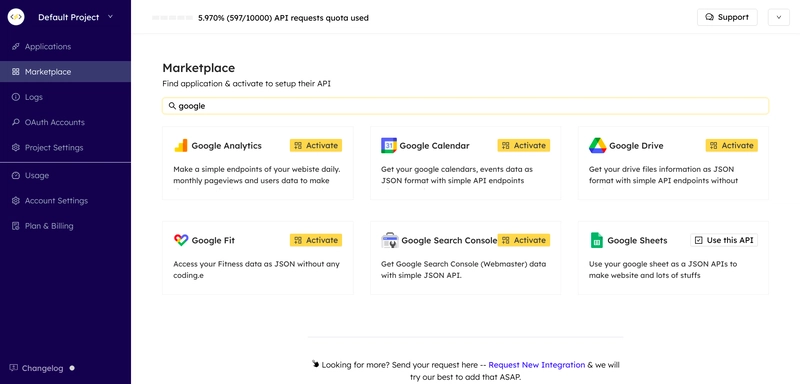The width and height of the screenshot is (800, 384).
Task: Activate the Google Fit integration
Action: click(x=316, y=240)
